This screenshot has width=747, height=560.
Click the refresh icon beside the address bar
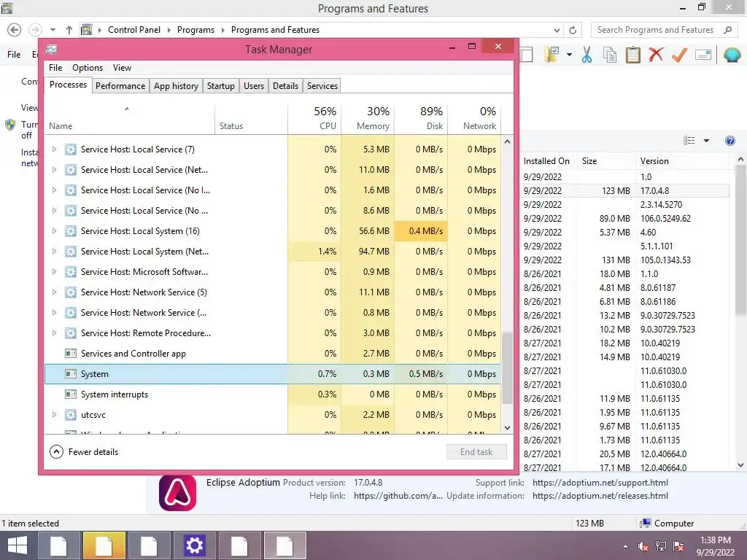tap(573, 30)
